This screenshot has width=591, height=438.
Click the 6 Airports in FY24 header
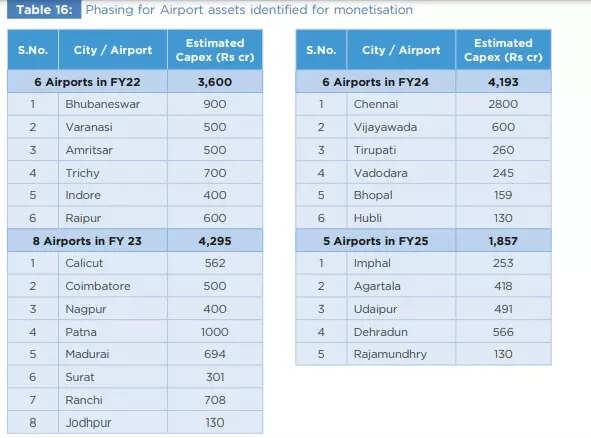coord(375,82)
